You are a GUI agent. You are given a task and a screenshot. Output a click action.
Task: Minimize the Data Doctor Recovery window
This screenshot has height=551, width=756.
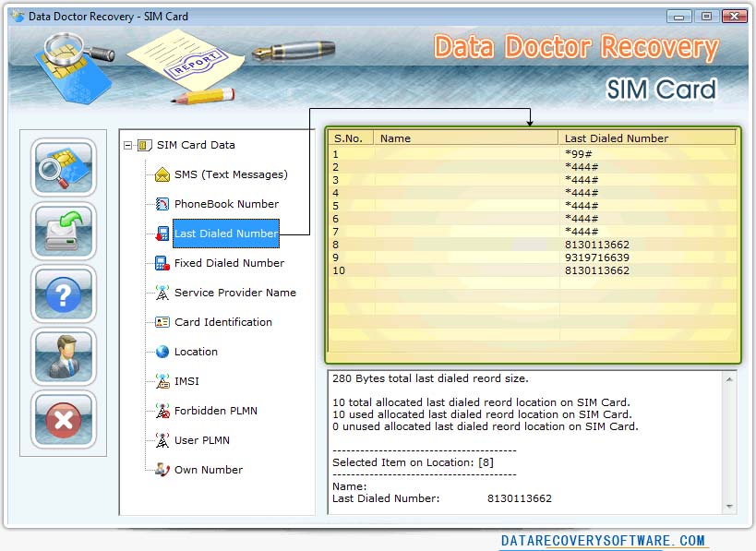click(678, 17)
